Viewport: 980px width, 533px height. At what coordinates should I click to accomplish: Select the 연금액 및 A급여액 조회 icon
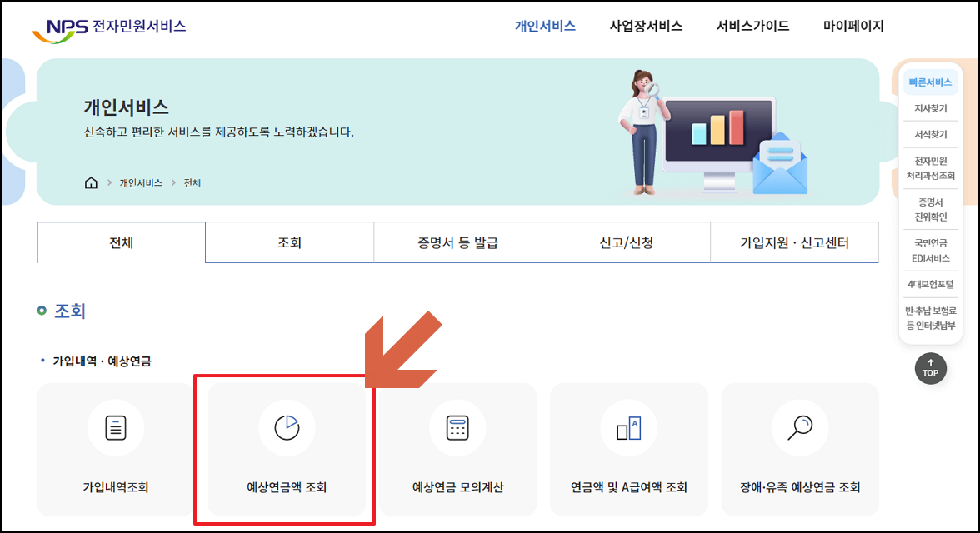pyautogui.click(x=628, y=427)
